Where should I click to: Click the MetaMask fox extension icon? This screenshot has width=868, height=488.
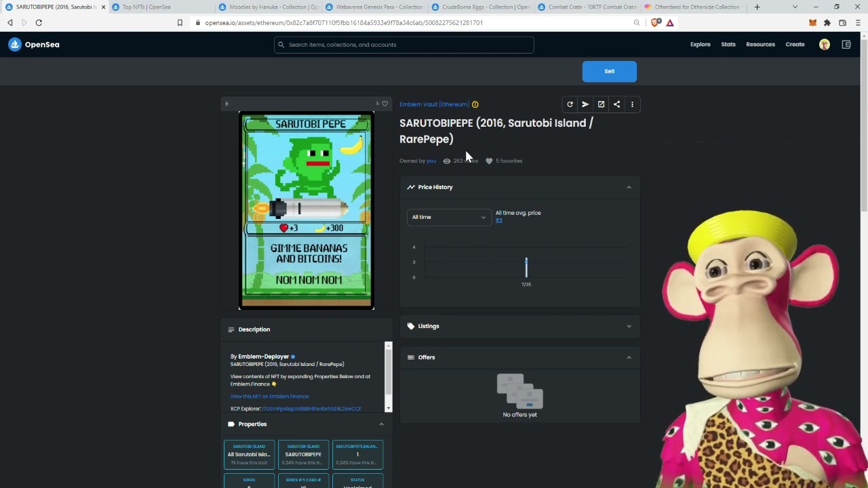pyautogui.click(x=812, y=22)
